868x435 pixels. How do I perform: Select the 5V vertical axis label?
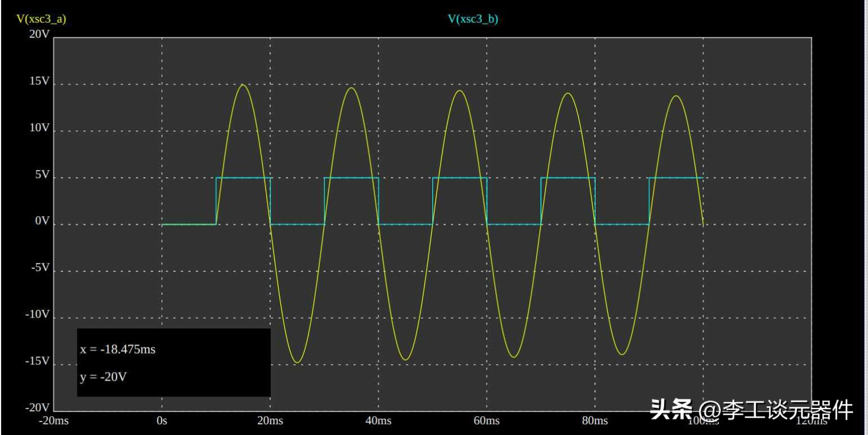click(42, 175)
